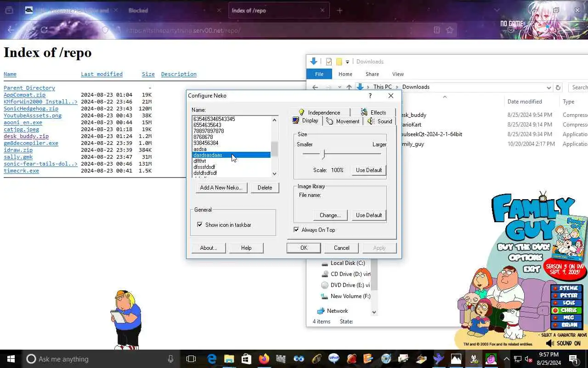Open Firefox from the taskbar
Screen dimensions: 588x368
tap(264, 359)
